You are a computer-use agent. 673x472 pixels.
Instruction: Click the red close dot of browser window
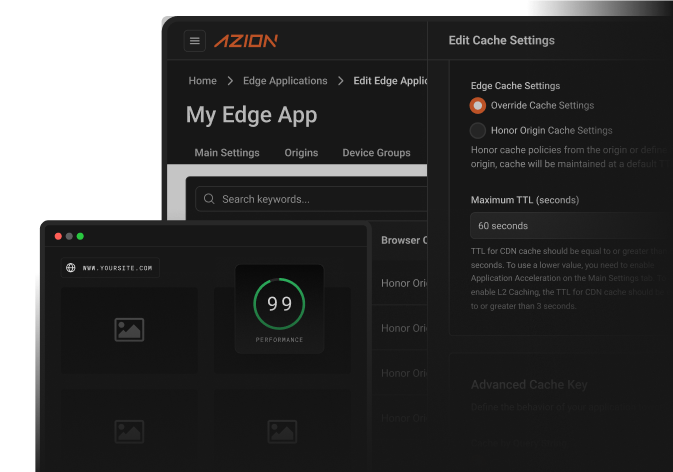58,236
